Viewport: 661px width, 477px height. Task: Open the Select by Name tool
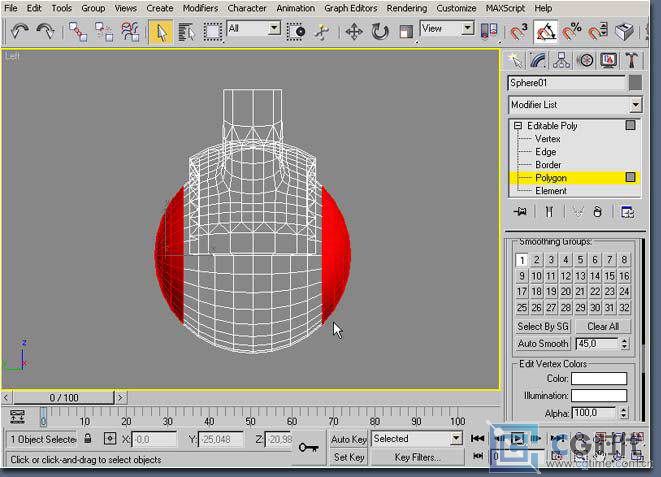(x=186, y=32)
